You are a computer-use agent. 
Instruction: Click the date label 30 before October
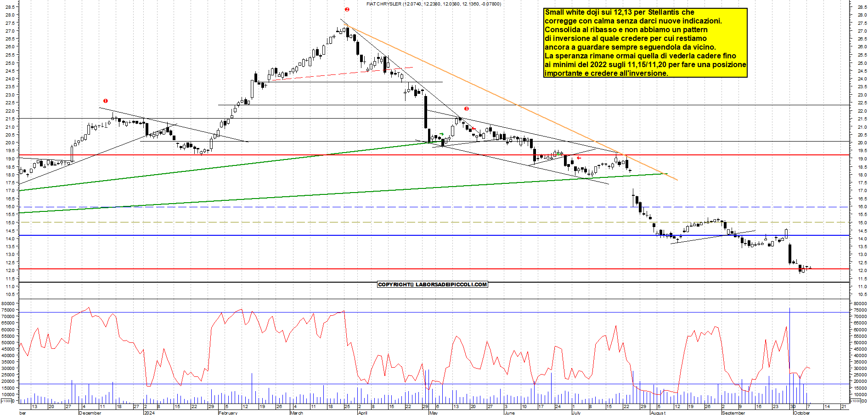click(x=793, y=407)
